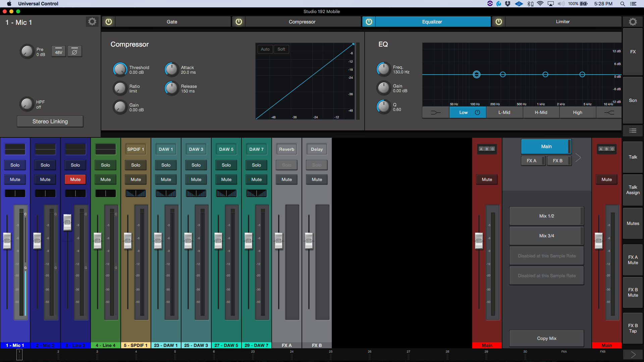The image size is (644, 362).
Task: Toggle the Equalizer power button
Action: point(369,22)
